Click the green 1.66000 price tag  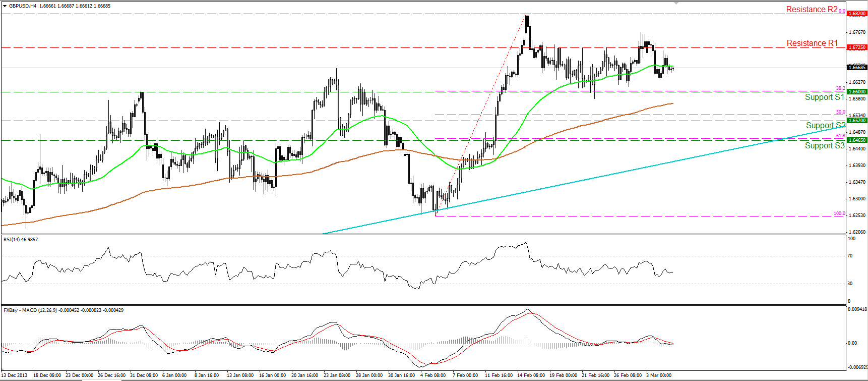[x=857, y=92]
